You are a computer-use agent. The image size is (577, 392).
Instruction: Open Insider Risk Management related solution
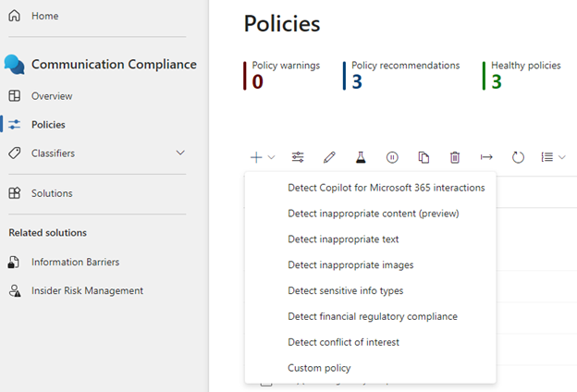click(87, 290)
